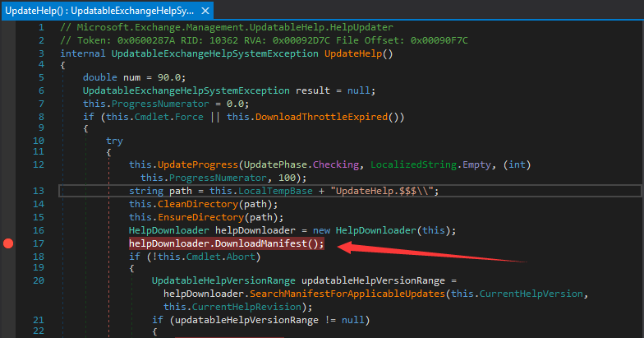
Task: Click the DownloadManifest method call
Action: coord(261,243)
